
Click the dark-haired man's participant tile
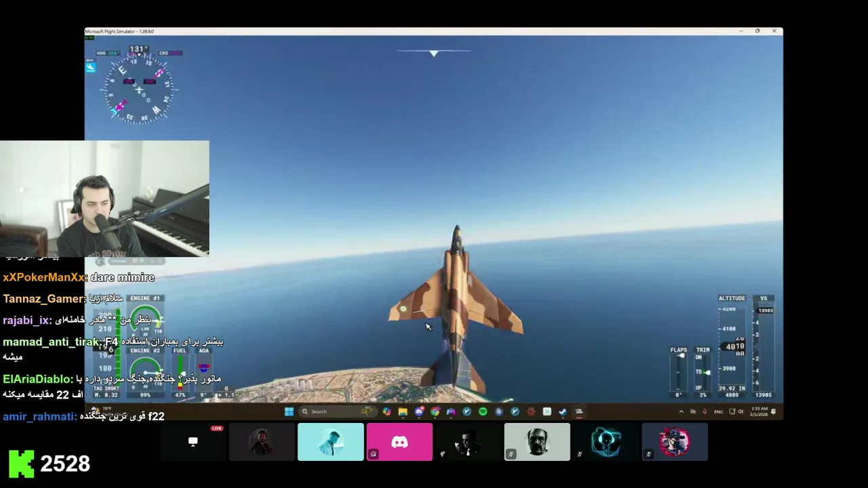point(262,442)
